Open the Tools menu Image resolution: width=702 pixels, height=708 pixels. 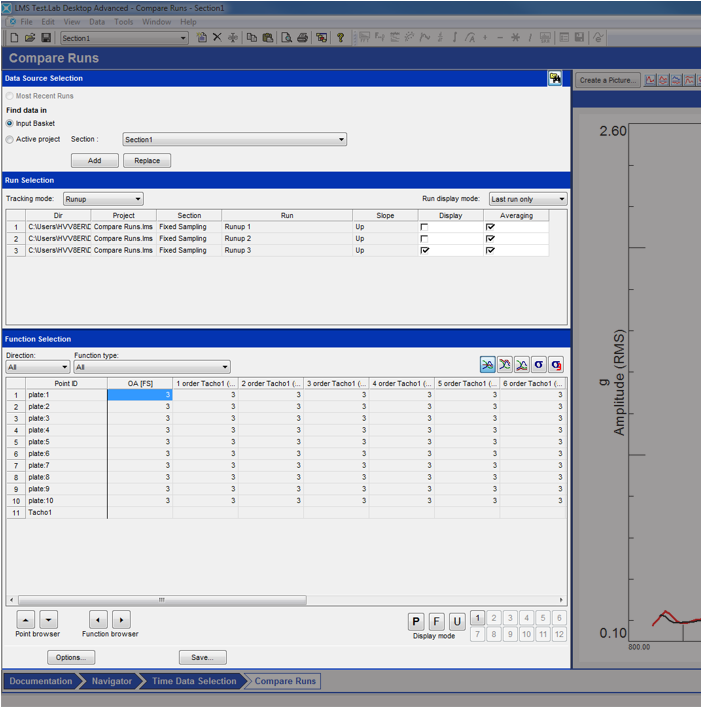click(x=123, y=22)
